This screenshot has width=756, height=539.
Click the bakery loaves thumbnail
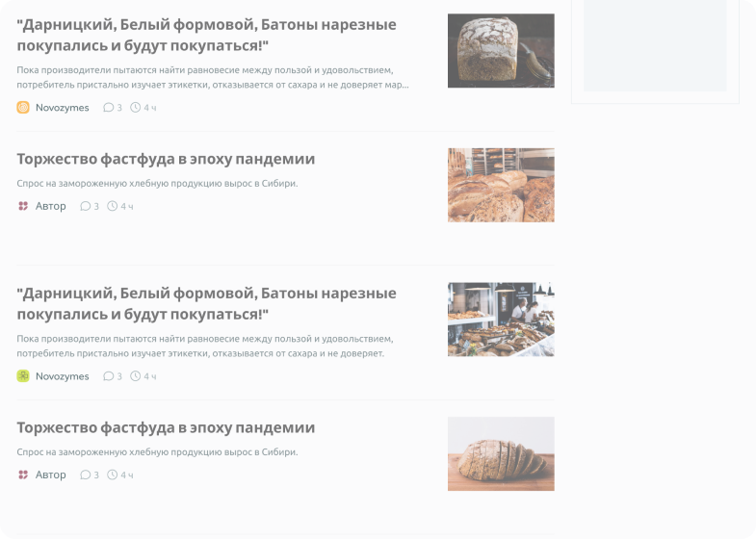501,185
